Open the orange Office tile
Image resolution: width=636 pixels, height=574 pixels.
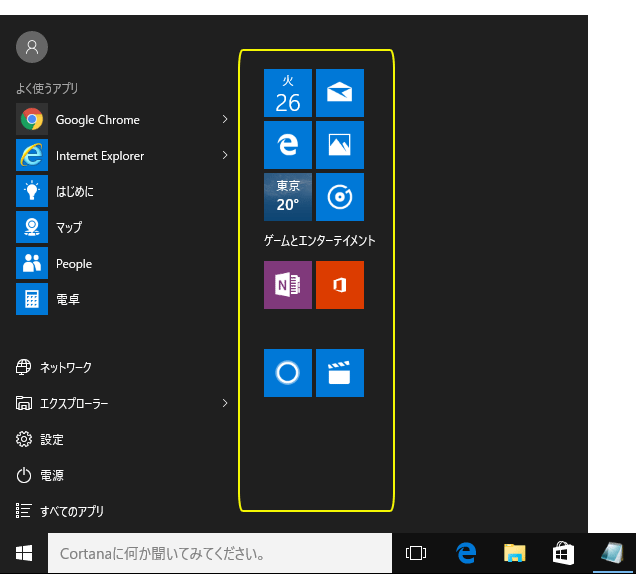(x=339, y=285)
